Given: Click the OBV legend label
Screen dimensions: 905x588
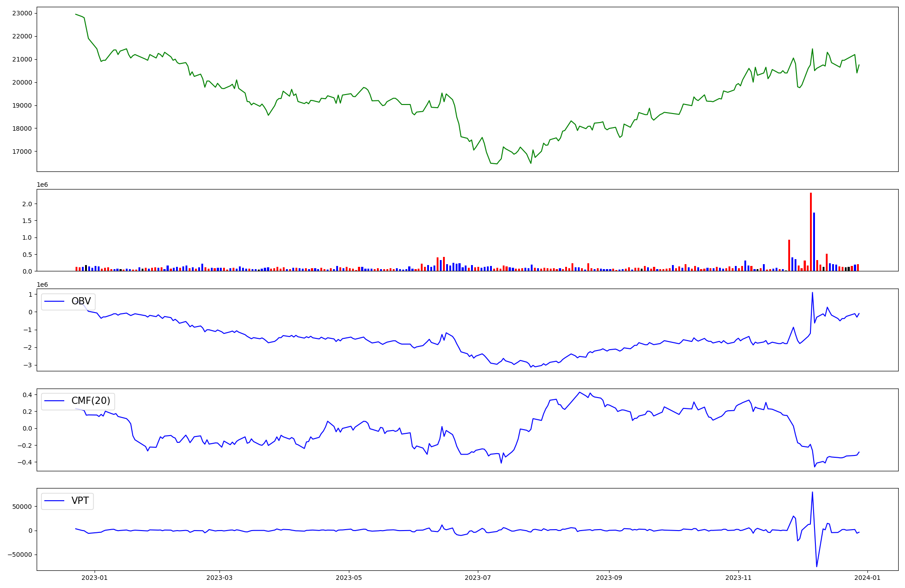Looking at the screenshot, I should click(81, 302).
